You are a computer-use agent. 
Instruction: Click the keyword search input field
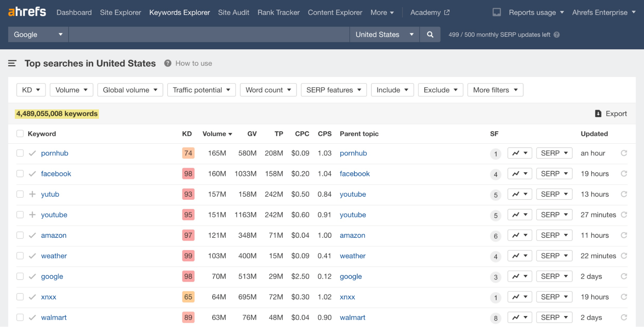pyautogui.click(x=209, y=34)
